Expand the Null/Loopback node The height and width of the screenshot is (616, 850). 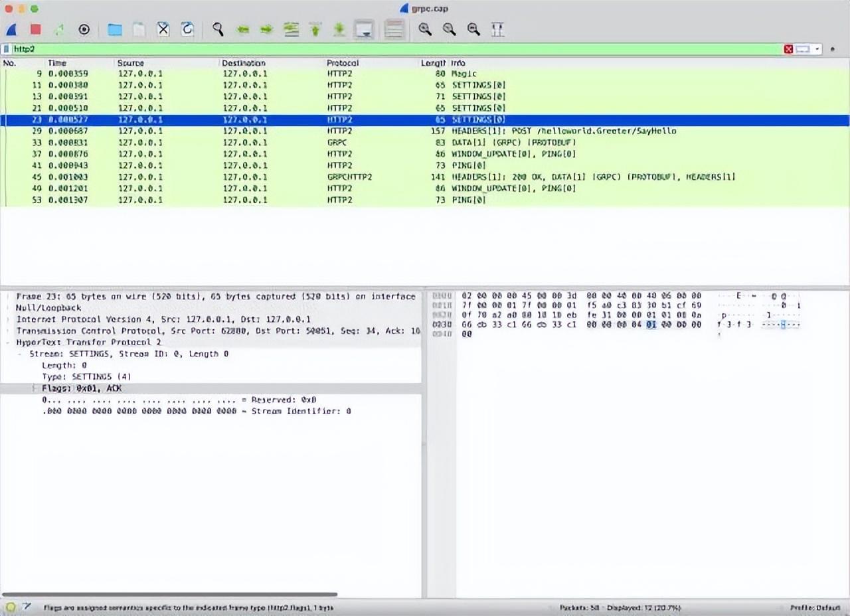9,308
